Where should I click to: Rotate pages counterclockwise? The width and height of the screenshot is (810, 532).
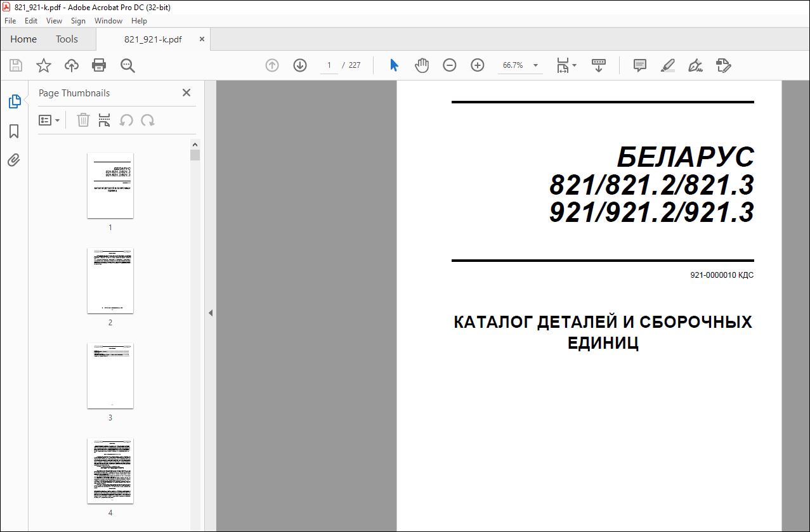[126, 120]
